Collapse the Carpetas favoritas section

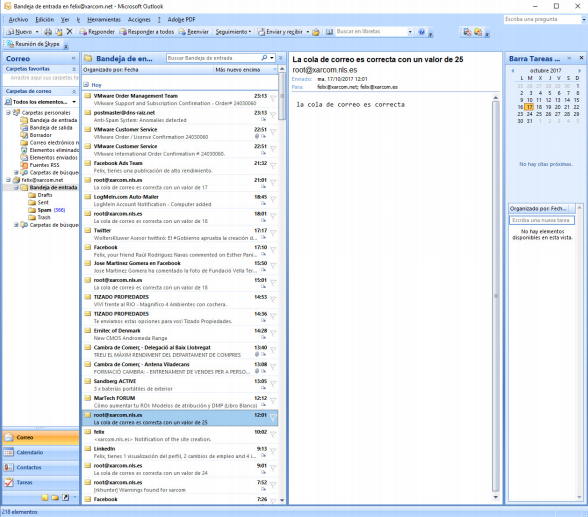point(74,69)
